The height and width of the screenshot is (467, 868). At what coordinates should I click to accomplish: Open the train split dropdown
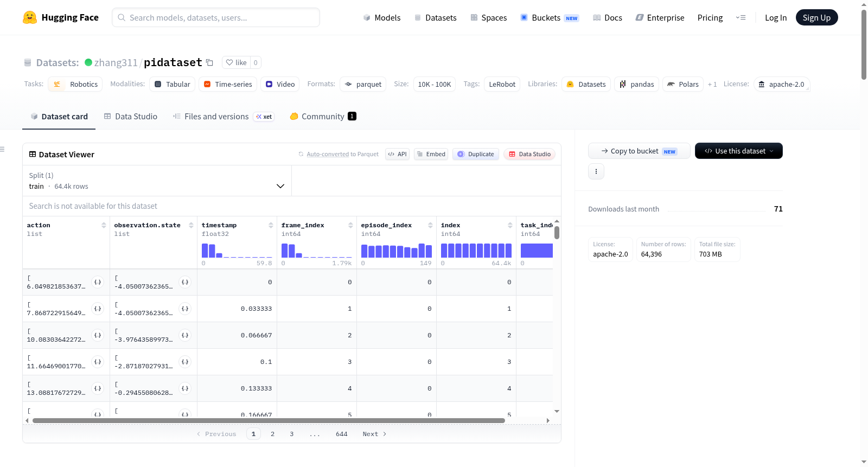click(x=157, y=181)
